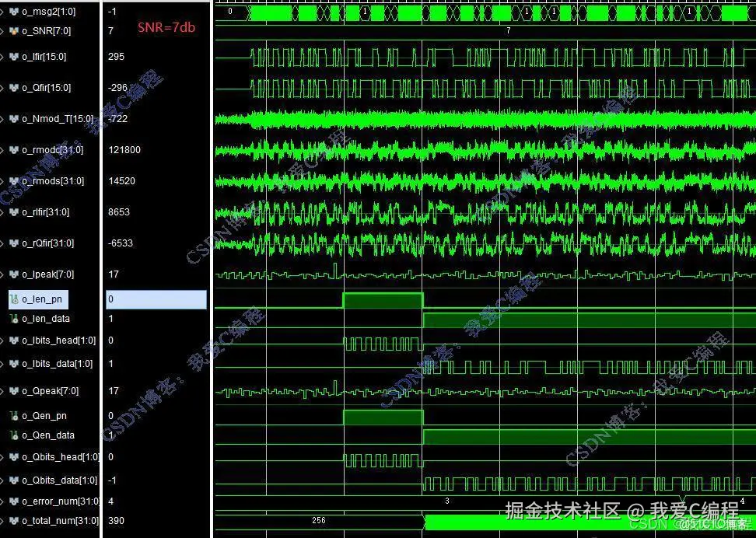Click the value 390 of o_total_num

click(116, 521)
